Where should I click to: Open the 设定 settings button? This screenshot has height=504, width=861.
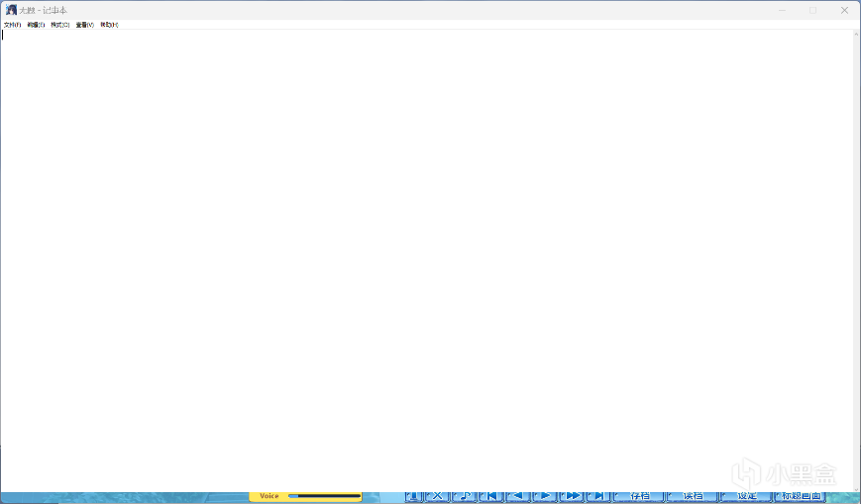tap(746, 496)
